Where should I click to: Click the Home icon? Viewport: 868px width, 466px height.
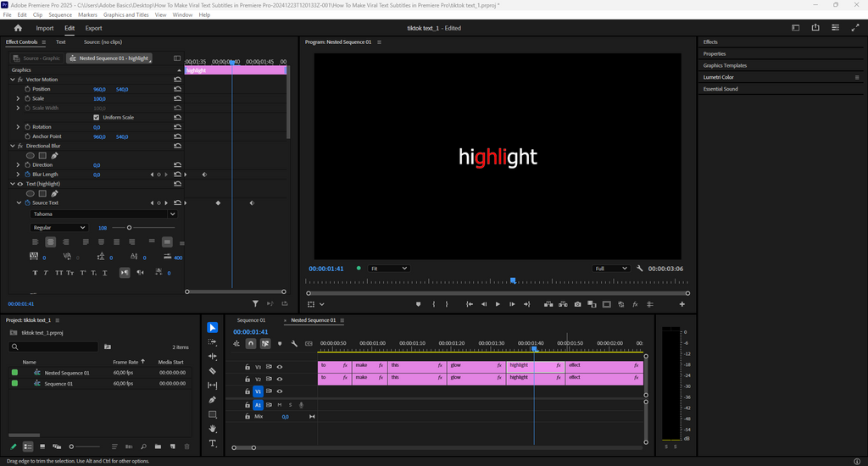[18, 28]
